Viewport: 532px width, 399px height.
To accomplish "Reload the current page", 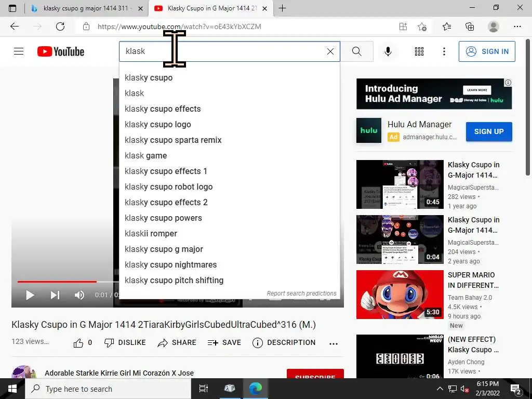I will (60, 26).
